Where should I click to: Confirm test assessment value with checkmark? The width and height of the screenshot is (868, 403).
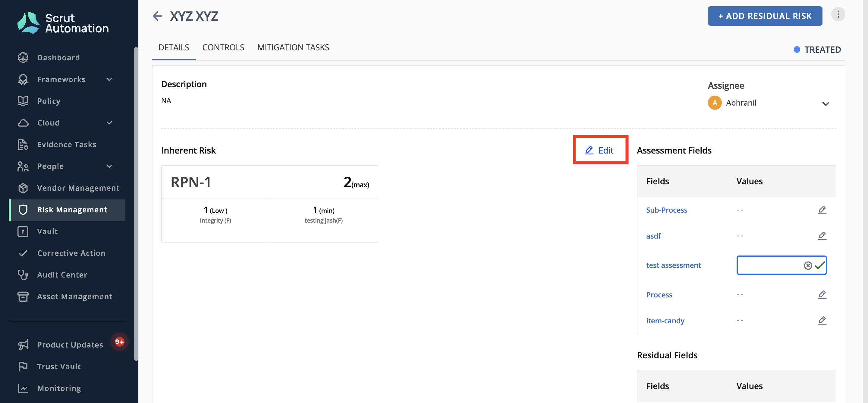[x=820, y=265]
